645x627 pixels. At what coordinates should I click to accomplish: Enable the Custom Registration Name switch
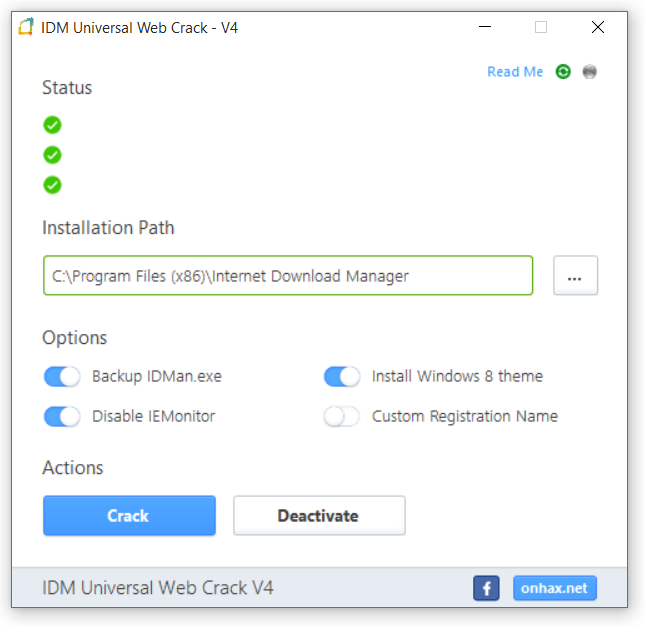(342, 417)
